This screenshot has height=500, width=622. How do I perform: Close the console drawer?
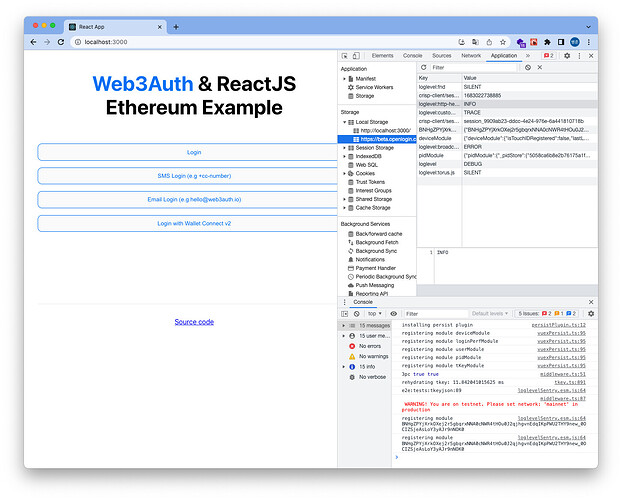(x=591, y=302)
